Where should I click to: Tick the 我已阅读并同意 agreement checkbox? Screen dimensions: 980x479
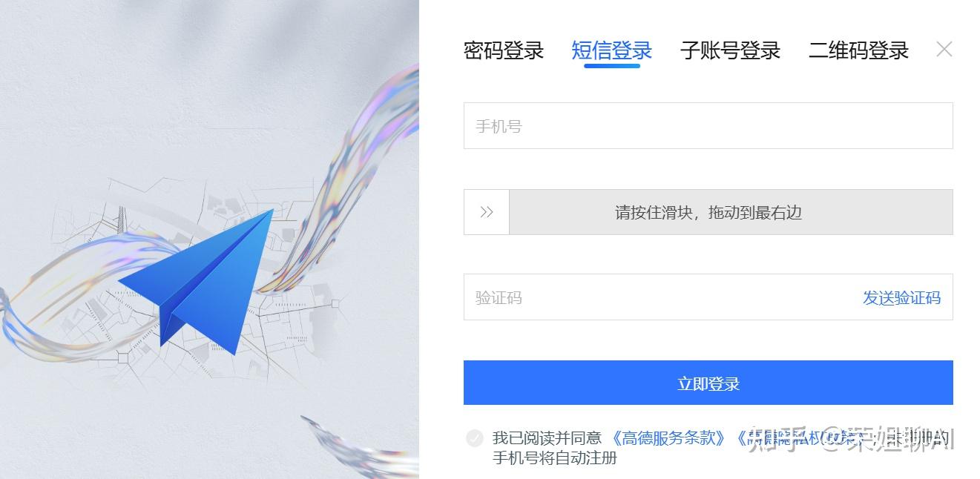pos(475,438)
